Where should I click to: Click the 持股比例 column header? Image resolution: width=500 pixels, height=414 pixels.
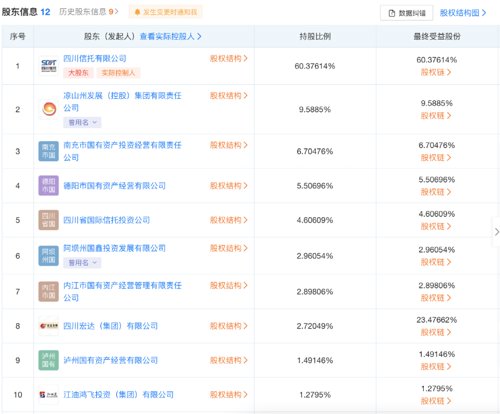315,36
